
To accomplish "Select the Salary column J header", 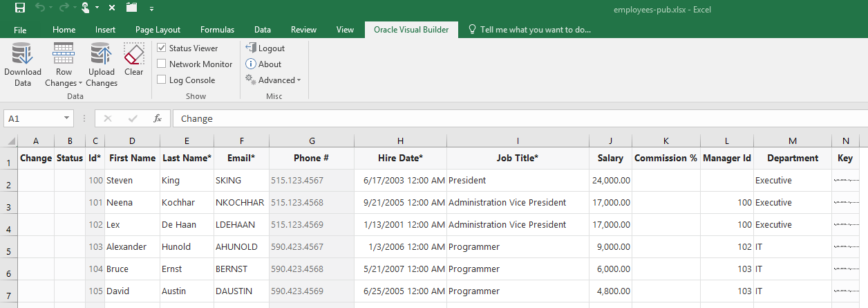I will pos(610,141).
